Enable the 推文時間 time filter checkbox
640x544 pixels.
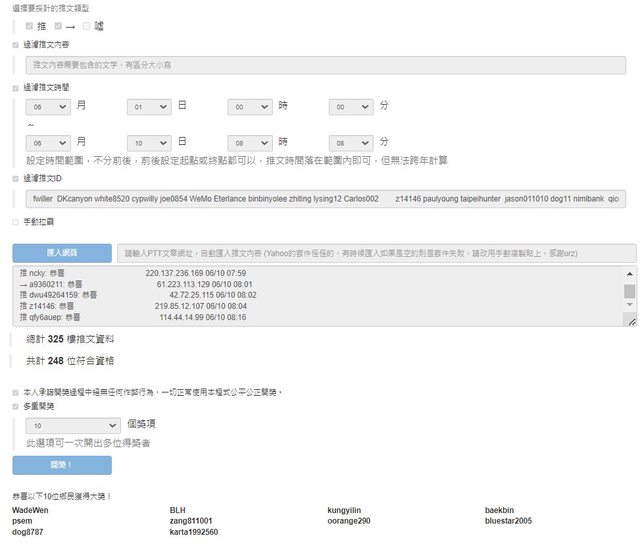15,88
